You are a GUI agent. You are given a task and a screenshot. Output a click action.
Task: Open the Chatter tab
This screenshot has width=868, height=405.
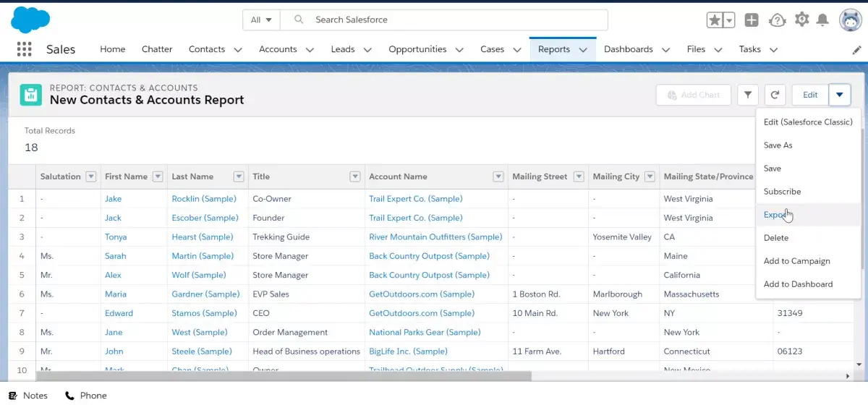click(x=157, y=49)
